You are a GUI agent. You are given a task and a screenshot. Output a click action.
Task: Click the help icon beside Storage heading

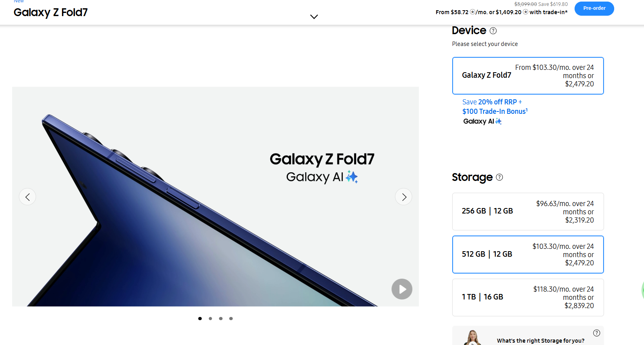[499, 177]
